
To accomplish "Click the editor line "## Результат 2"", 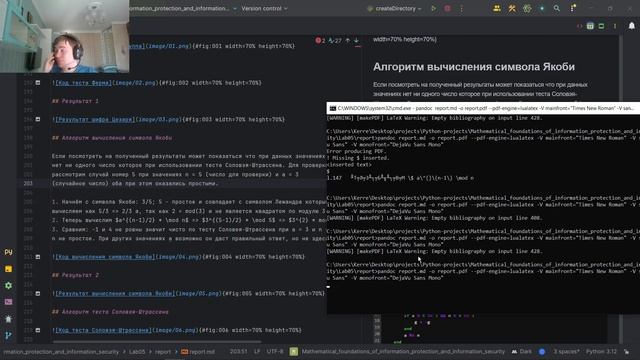I will (75, 275).
